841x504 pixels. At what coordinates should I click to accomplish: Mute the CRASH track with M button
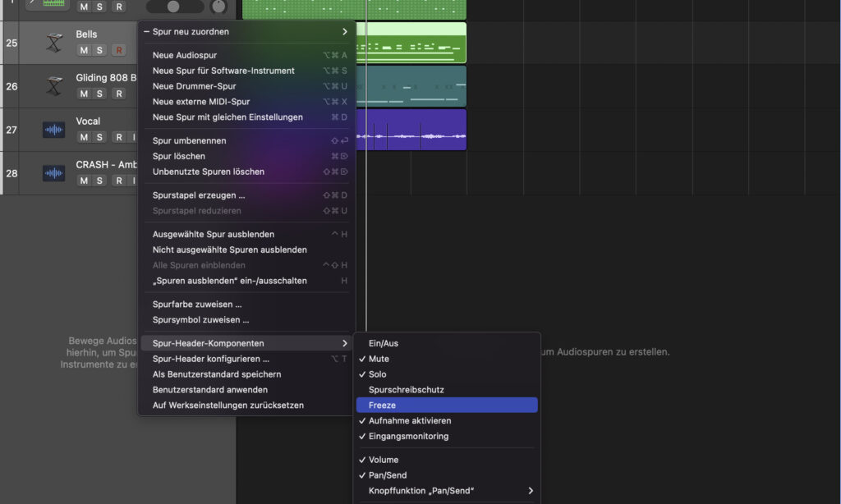pyautogui.click(x=85, y=181)
